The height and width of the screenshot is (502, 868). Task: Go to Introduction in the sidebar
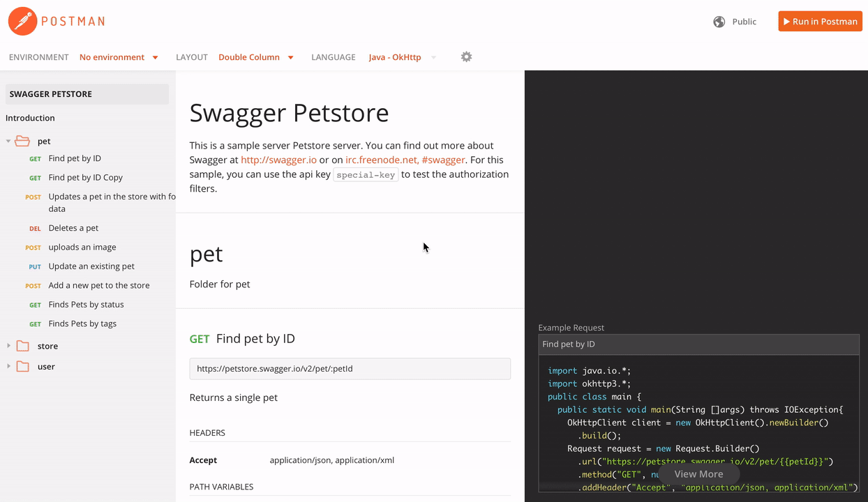(30, 118)
